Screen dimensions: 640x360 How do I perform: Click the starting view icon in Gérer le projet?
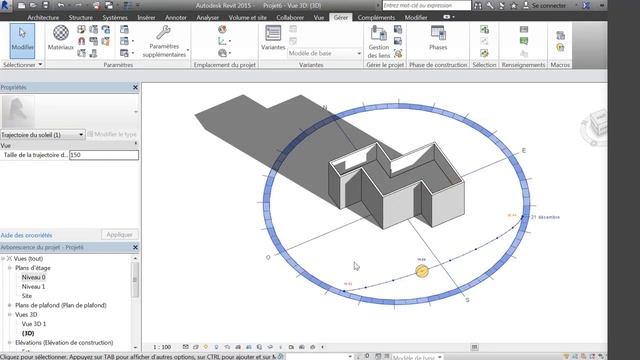pyautogui.click(x=398, y=53)
